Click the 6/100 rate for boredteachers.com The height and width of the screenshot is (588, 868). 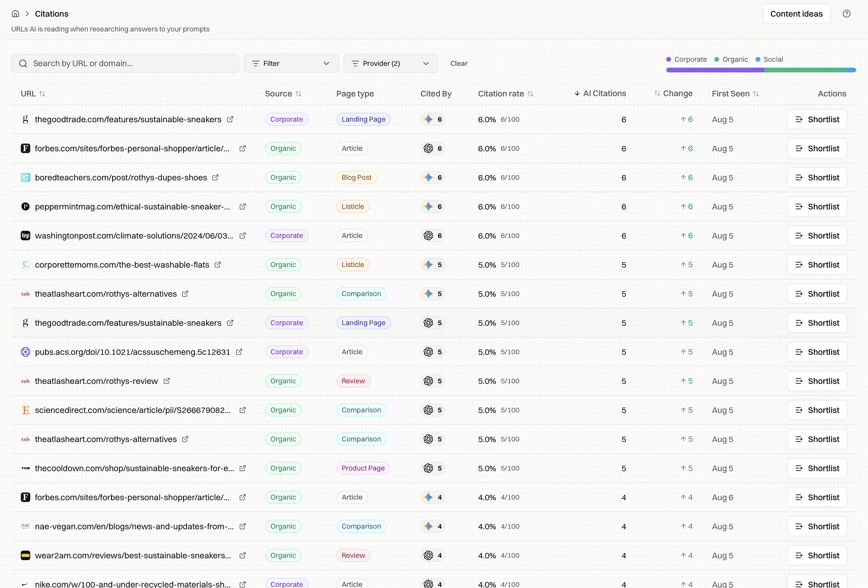pyautogui.click(x=510, y=177)
